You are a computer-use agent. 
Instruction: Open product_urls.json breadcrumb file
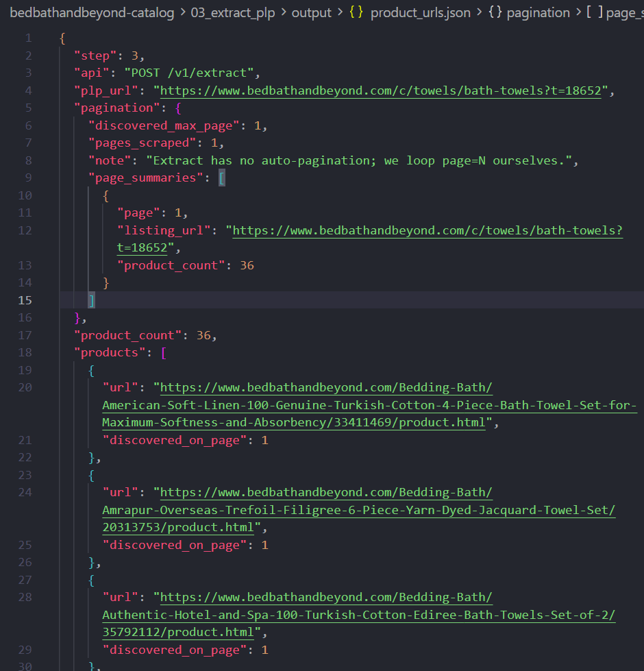click(421, 13)
